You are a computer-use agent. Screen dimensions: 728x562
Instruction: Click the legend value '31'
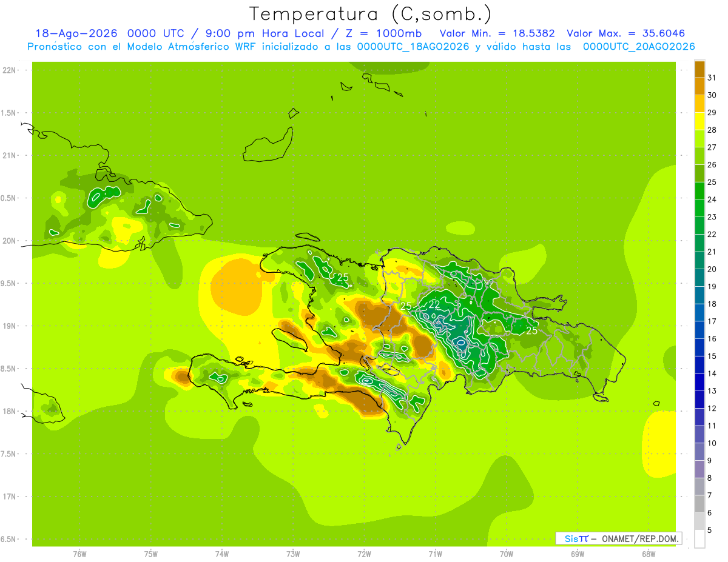pyautogui.click(x=712, y=78)
